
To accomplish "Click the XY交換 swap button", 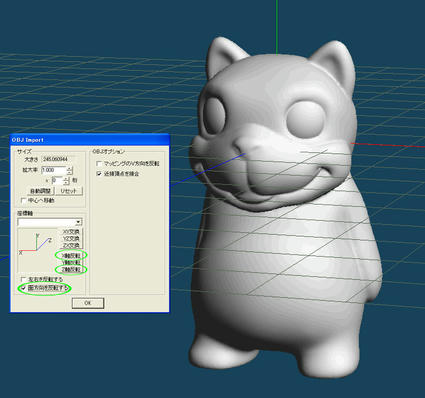I will tap(71, 232).
